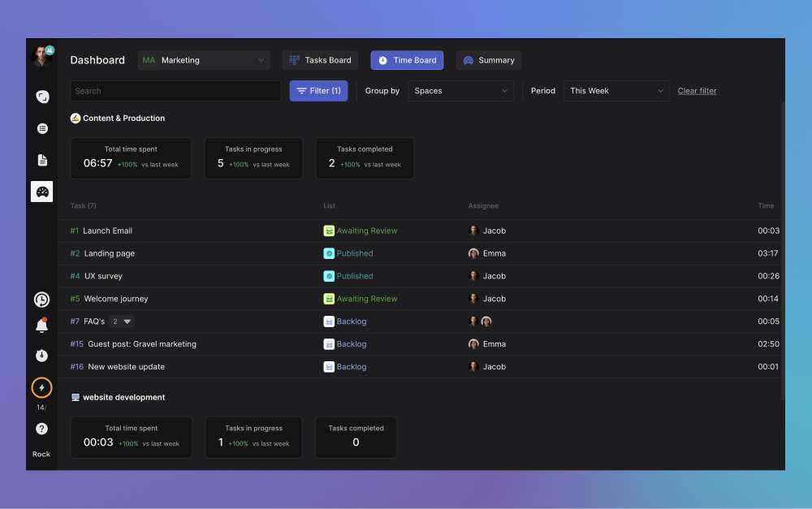Click the list view icon in sidebar
812x509 pixels.
click(42, 128)
